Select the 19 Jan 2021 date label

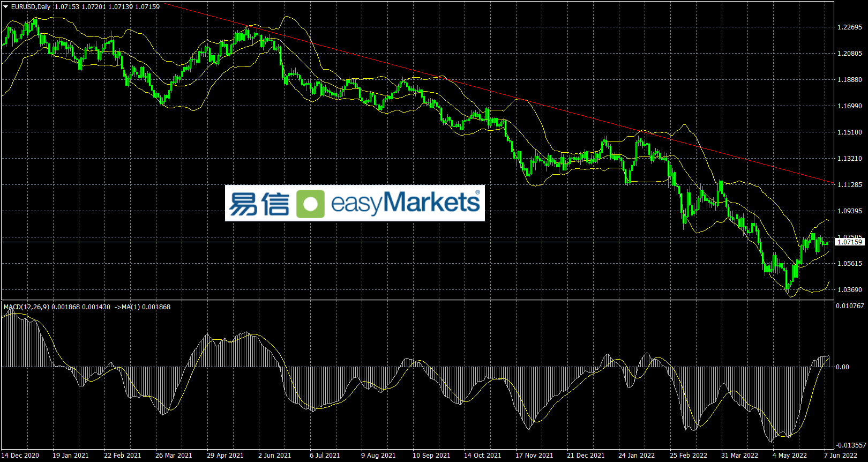coord(71,456)
